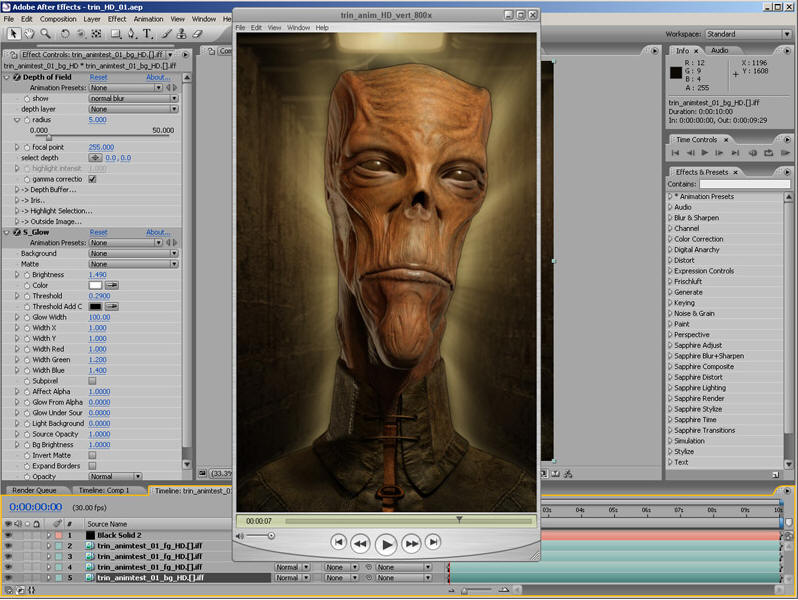Image resolution: width=798 pixels, height=600 pixels.
Task: Click the radius value 5.000
Action: 97,120
